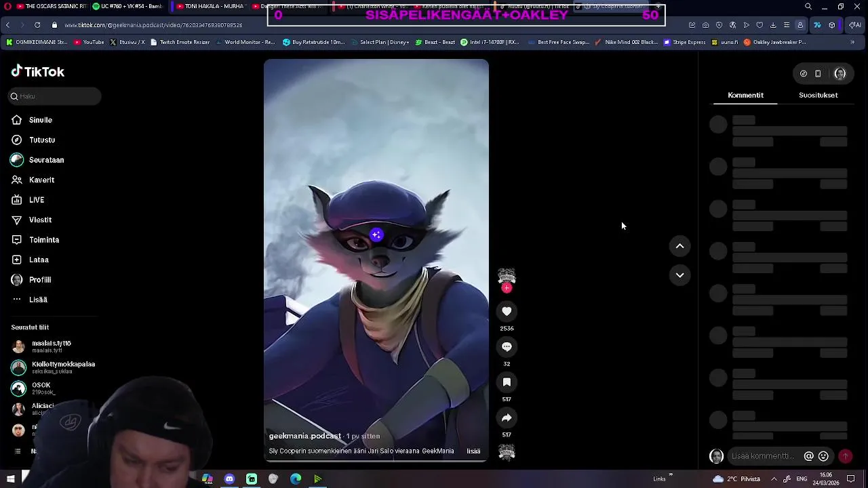Open the Stripe Express bookmark
Image resolution: width=868 pixels, height=488 pixels.
pyautogui.click(x=685, y=42)
